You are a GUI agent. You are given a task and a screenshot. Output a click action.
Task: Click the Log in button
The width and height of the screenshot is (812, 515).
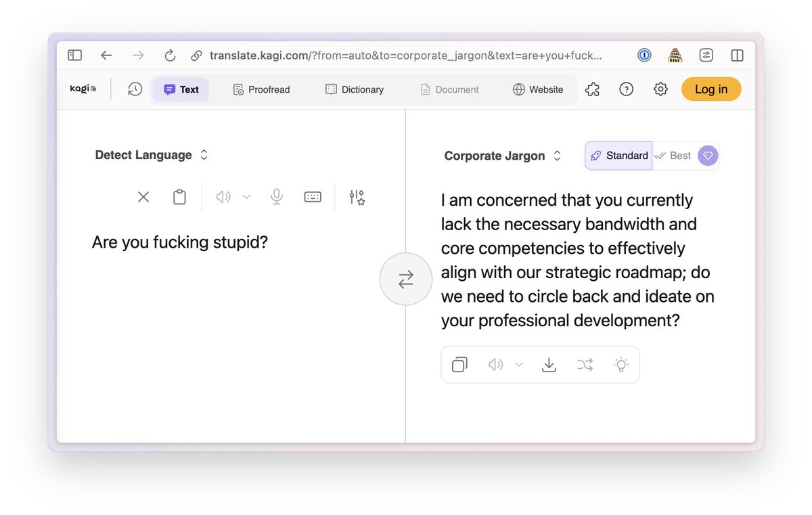[711, 89]
